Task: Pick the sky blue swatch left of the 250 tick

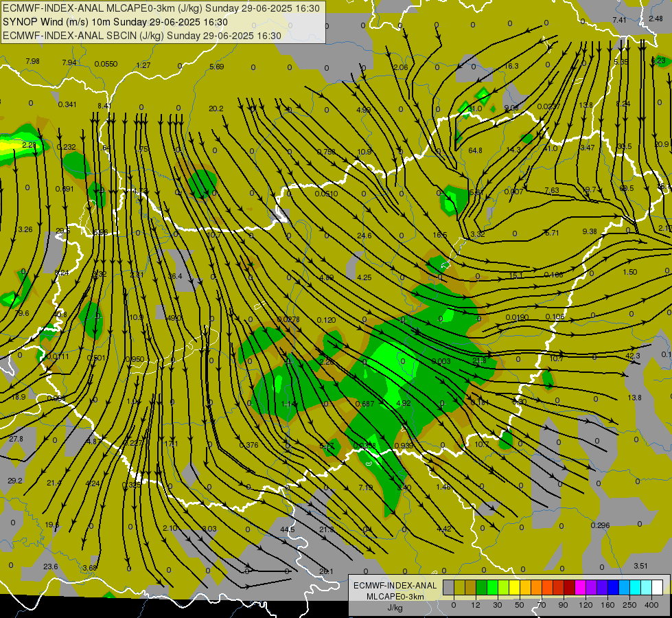Action: [625, 587]
